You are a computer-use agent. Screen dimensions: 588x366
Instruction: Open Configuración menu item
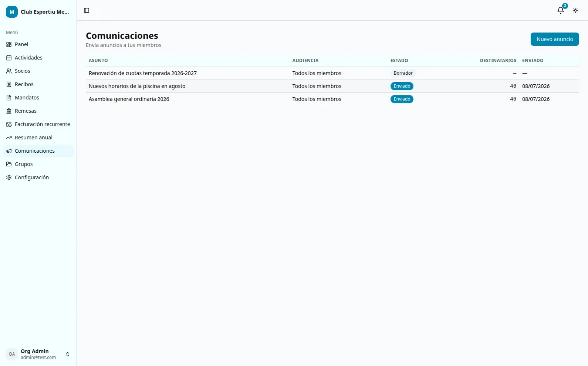(38, 177)
